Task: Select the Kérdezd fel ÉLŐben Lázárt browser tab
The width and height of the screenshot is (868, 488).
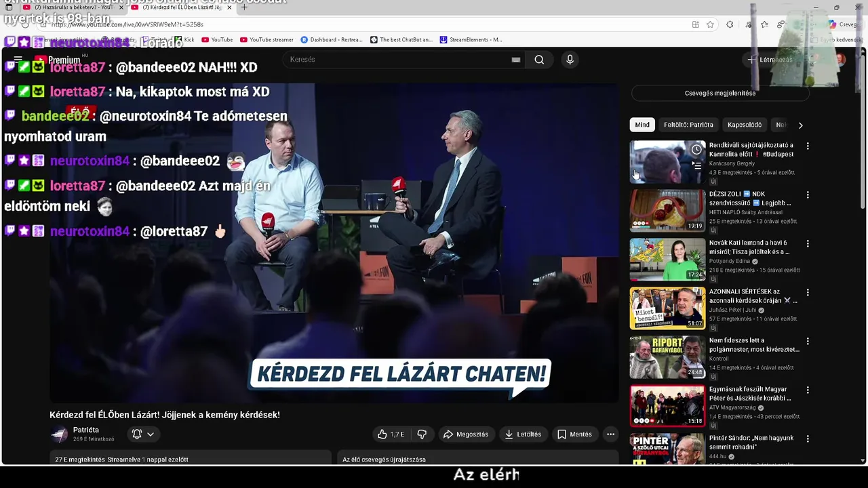Action: (182, 7)
